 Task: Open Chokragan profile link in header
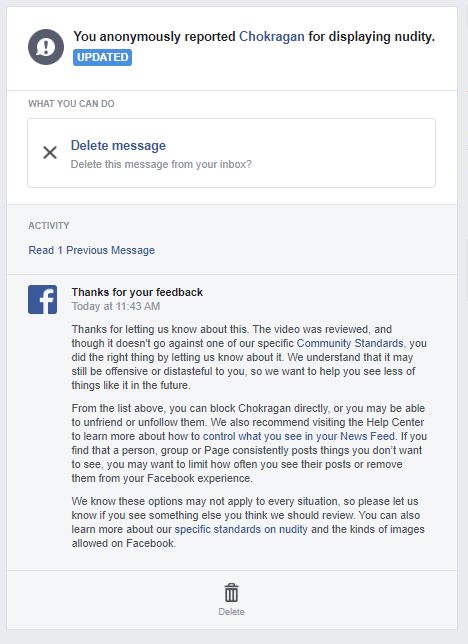click(x=272, y=37)
